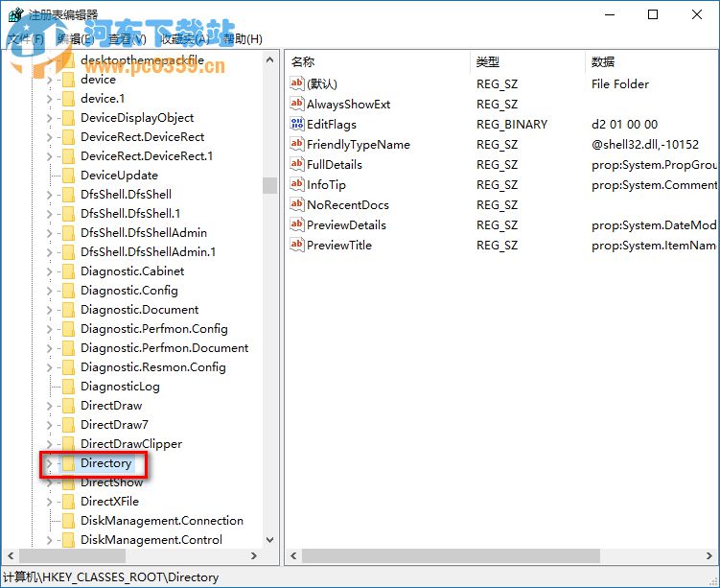Open the 查看(V) menu

(128, 39)
